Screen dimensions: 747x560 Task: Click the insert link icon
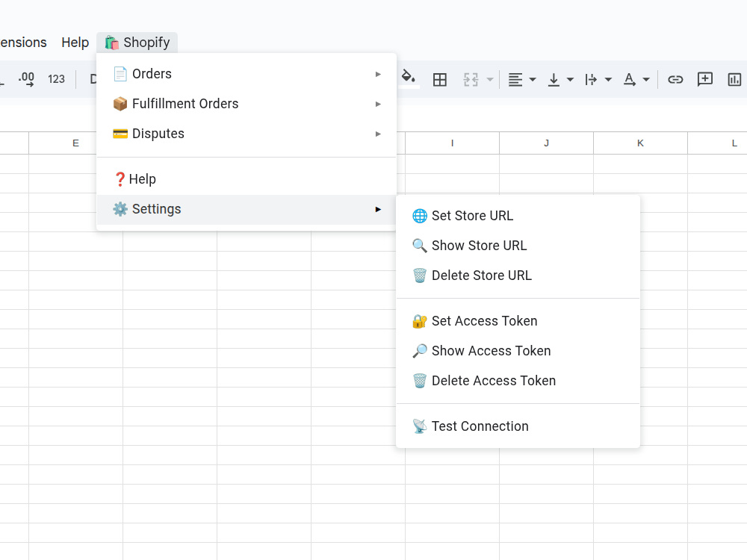675,80
